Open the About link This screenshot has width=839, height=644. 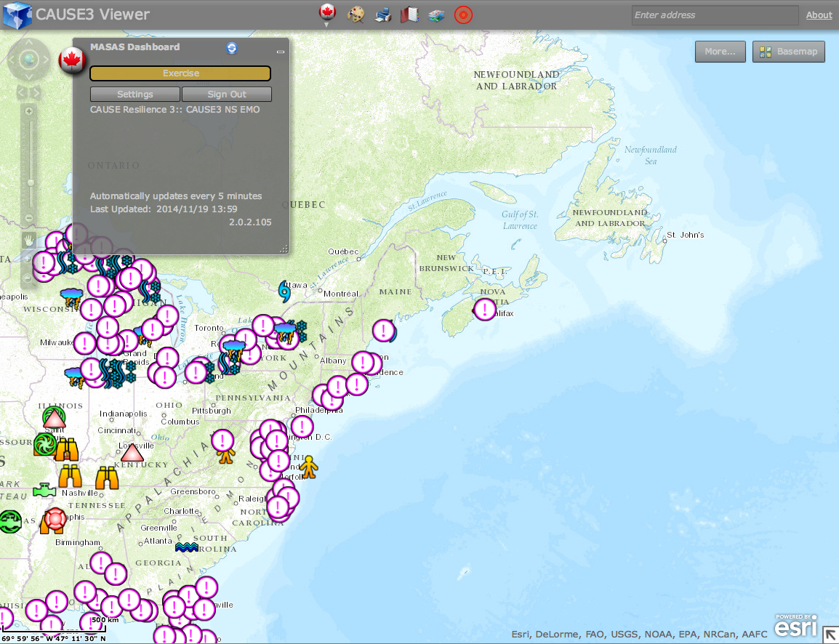coord(819,15)
